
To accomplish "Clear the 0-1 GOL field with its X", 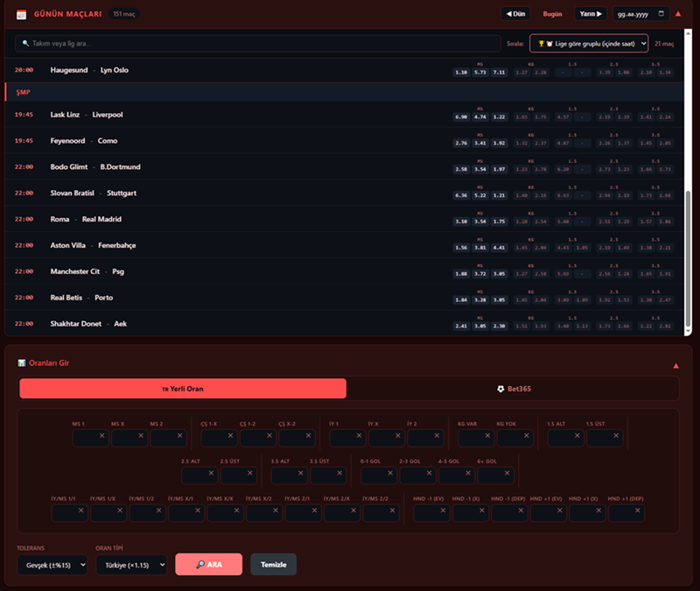I will 390,473.
